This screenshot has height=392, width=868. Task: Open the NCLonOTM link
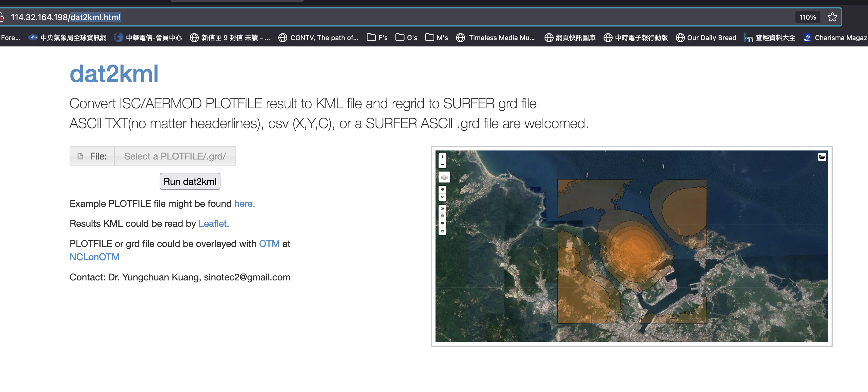(94, 257)
